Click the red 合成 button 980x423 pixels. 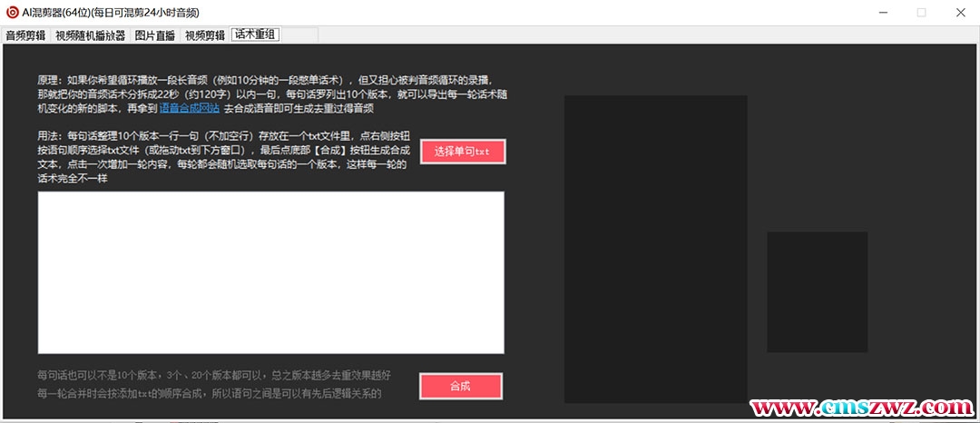pyautogui.click(x=460, y=386)
